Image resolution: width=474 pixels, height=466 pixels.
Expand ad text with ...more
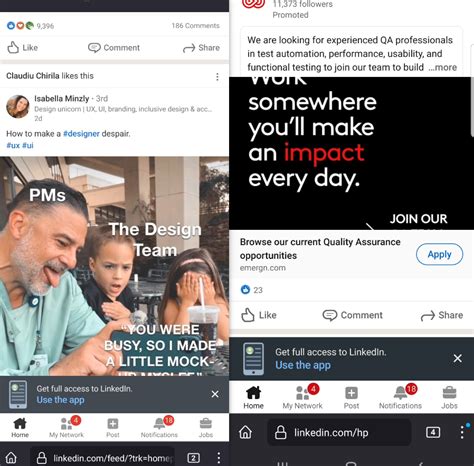(x=443, y=67)
